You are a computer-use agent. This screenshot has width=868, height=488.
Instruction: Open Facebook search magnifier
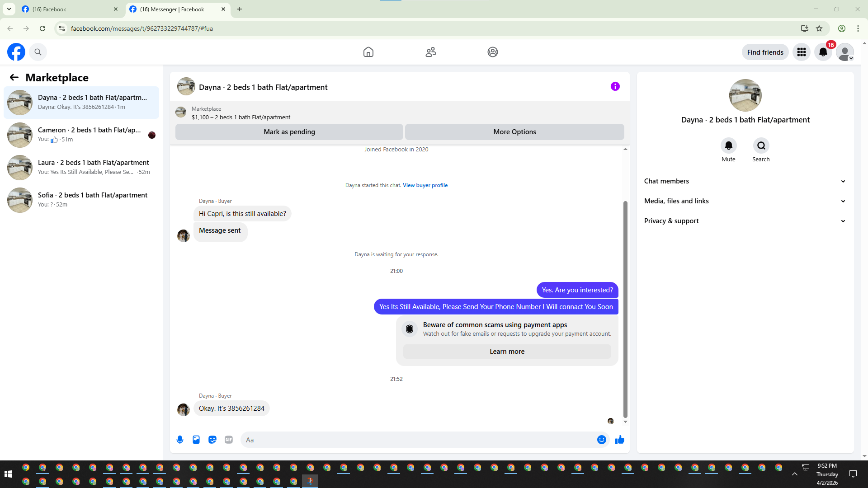pyautogui.click(x=38, y=52)
